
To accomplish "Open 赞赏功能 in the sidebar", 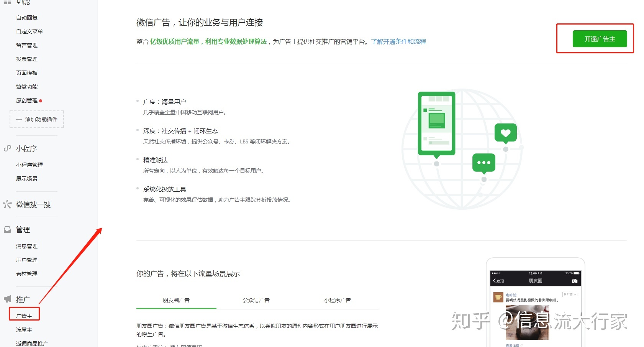I will click(27, 87).
